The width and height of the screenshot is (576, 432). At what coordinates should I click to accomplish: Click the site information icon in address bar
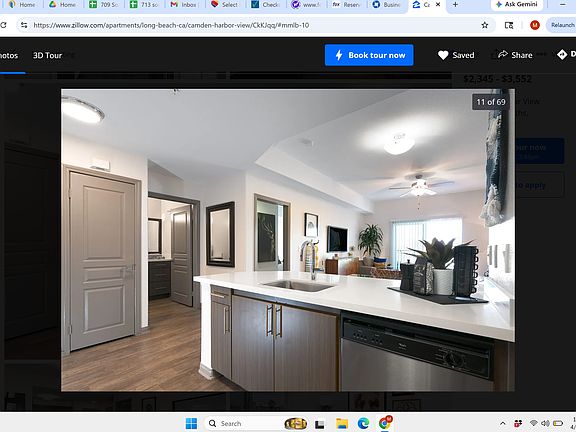(24, 25)
